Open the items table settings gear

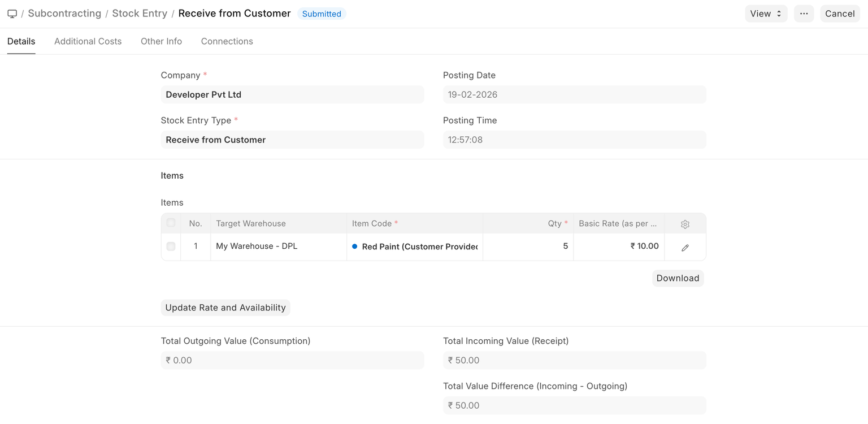pos(685,224)
